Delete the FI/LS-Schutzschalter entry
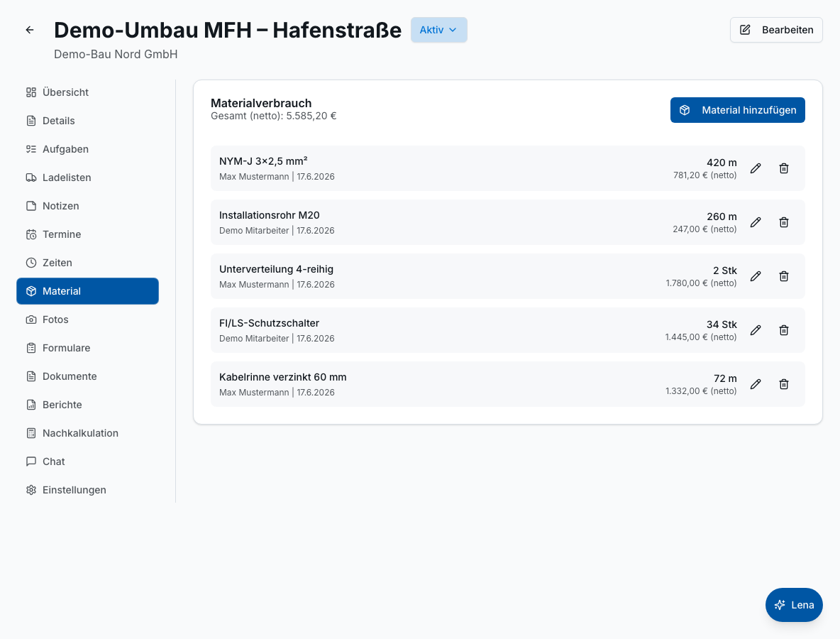Image resolution: width=840 pixels, height=639 pixels. coord(784,330)
